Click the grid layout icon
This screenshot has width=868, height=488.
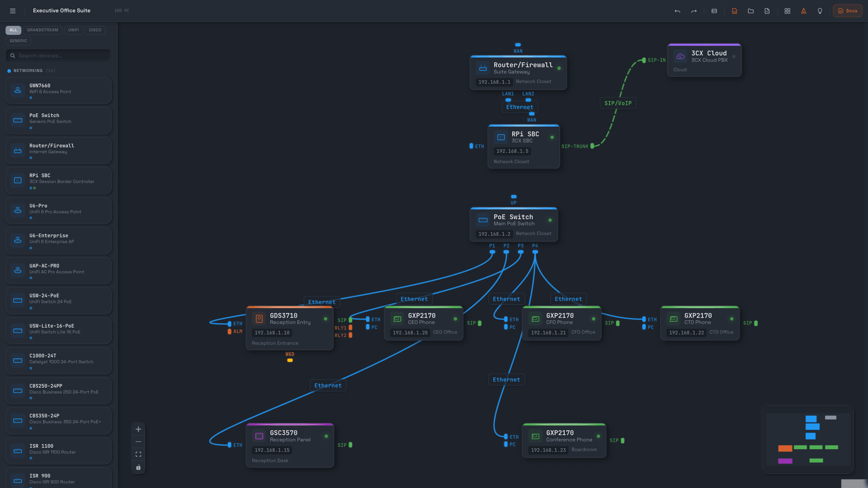pos(788,11)
